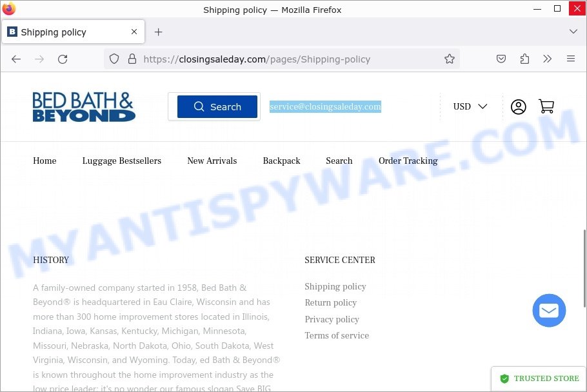Image resolution: width=587 pixels, height=392 pixels.
Task: Click the service@closingsaleday.com email link
Action: pos(325,106)
